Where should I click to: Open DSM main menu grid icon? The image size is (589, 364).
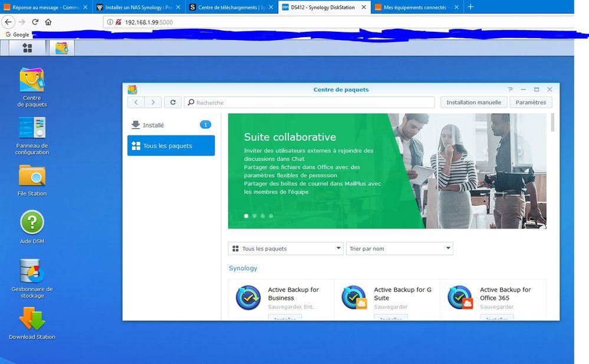tap(27, 48)
